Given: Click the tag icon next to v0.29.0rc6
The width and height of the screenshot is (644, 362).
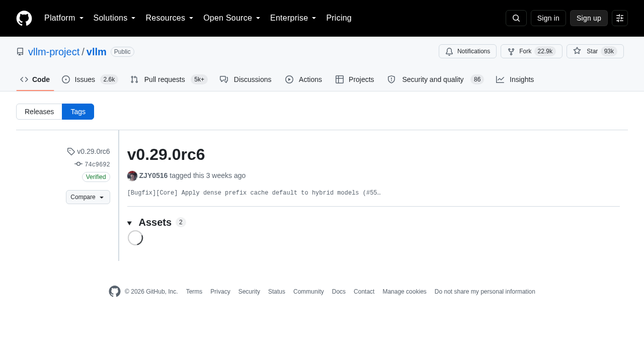Looking at the screenshot, I should coord(71,151).
